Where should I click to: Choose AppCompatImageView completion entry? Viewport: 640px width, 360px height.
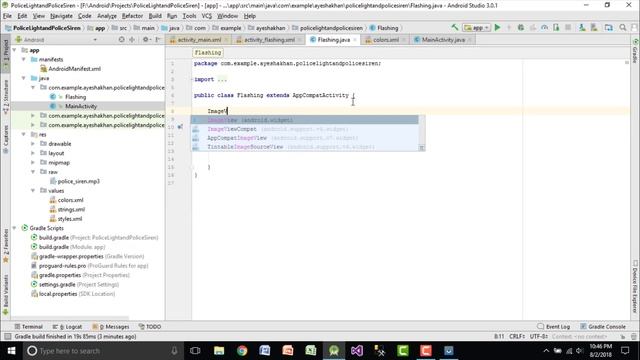tap(304, 138)
